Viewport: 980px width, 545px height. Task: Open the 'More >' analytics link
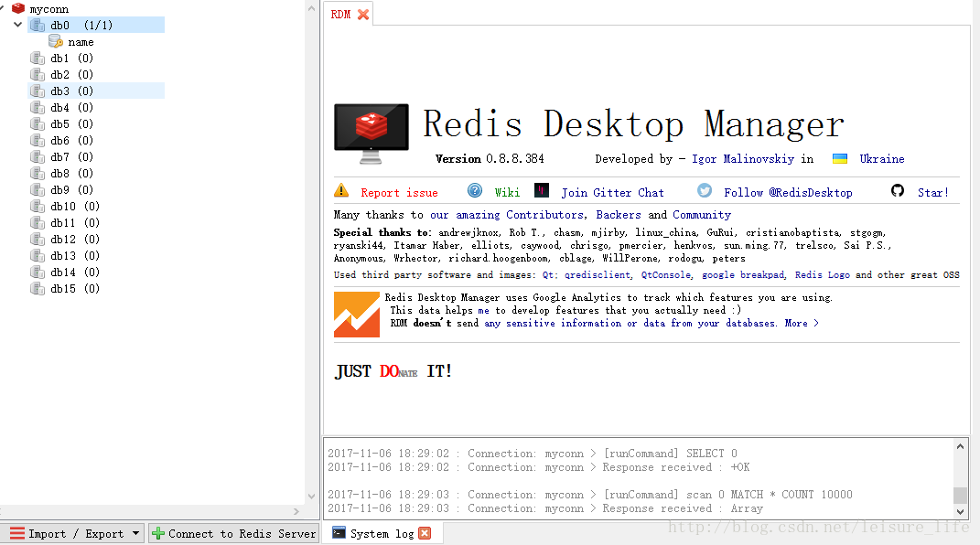pos(802,324)
